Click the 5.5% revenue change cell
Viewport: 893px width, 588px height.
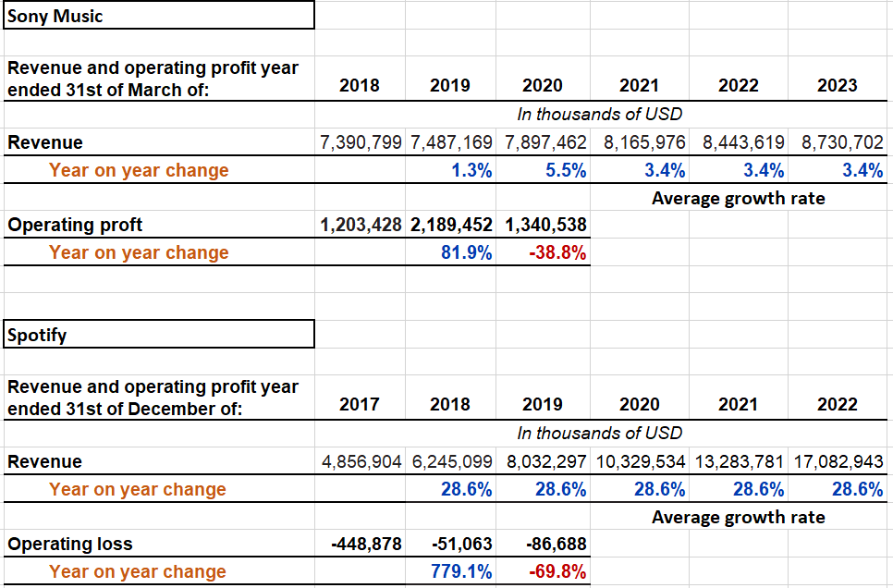pos(544,170)
